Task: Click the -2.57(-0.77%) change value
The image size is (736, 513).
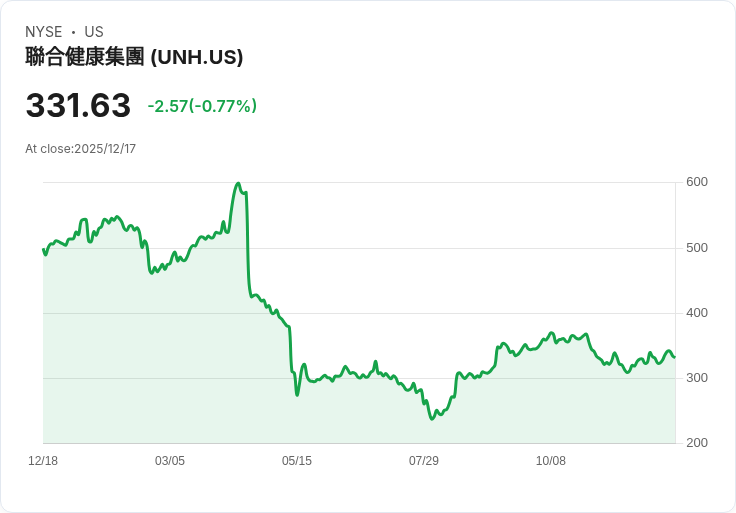Action: (x=202, y=106)
